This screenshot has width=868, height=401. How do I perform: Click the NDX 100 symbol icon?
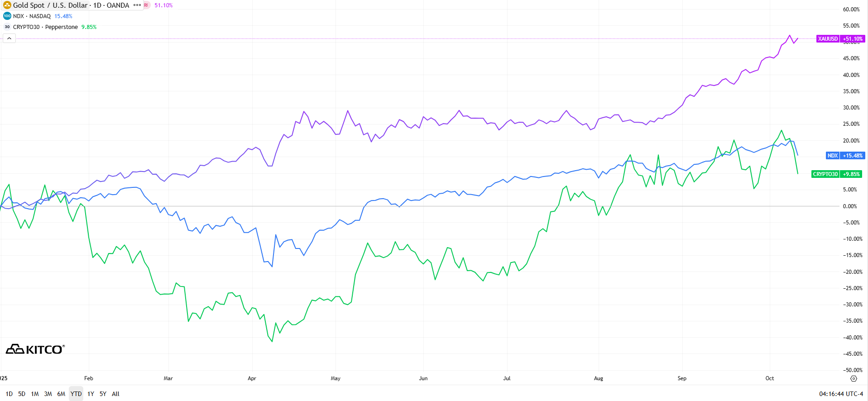tap(7, 16)
